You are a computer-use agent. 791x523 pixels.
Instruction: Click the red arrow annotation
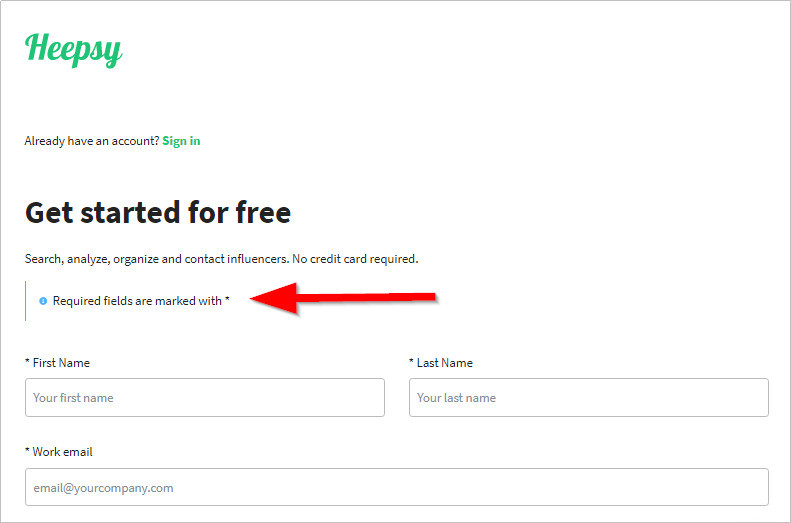343,298
